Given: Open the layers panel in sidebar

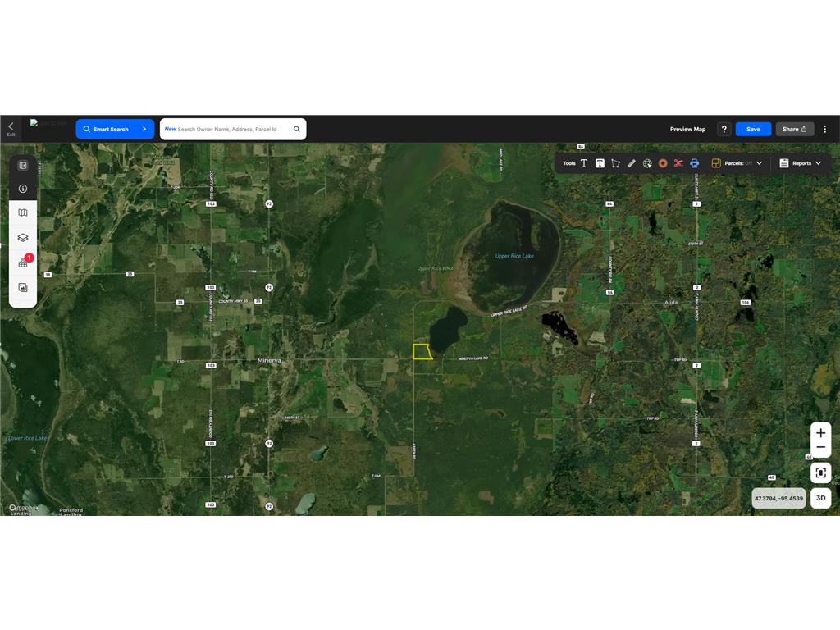Looking at the screenshot, I should pyautogui.click(x=23, y=238).
